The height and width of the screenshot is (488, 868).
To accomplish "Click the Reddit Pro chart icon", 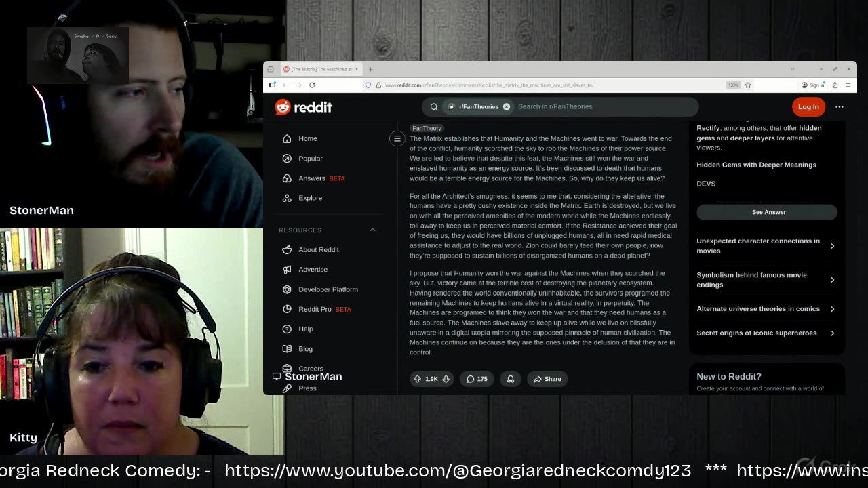I will [x=287, y=309].
